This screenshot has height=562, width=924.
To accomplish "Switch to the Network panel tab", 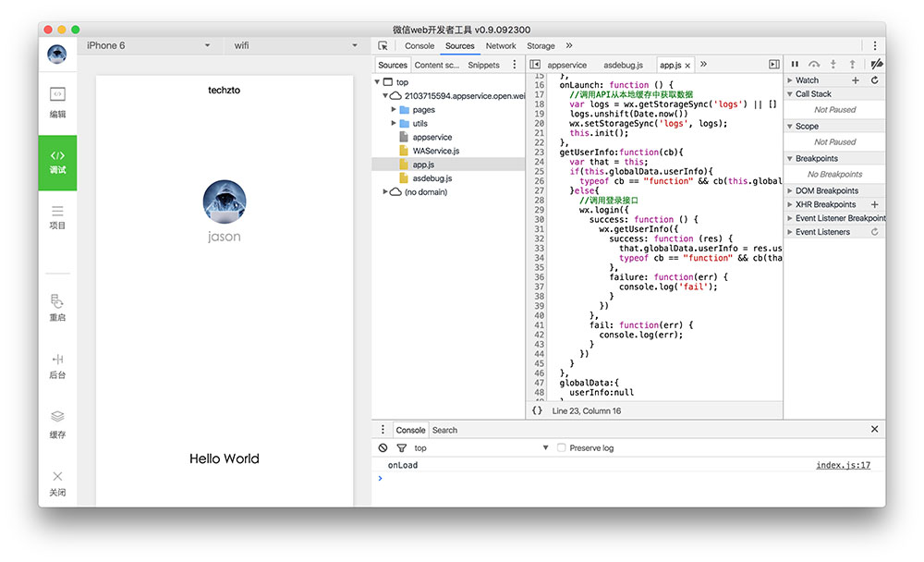I will 501,46.
